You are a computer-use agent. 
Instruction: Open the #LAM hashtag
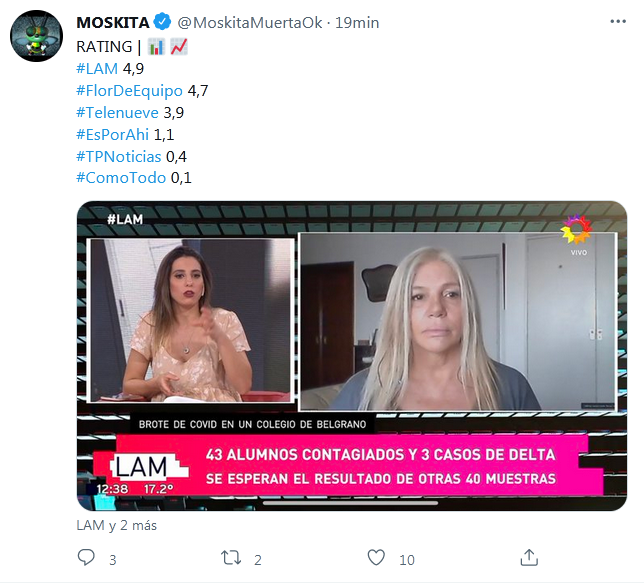[97, 69]
